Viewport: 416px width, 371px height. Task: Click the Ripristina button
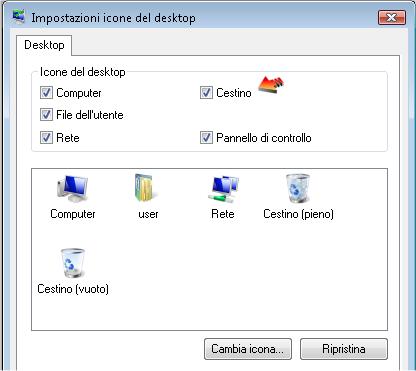click(x=344, y=349)
